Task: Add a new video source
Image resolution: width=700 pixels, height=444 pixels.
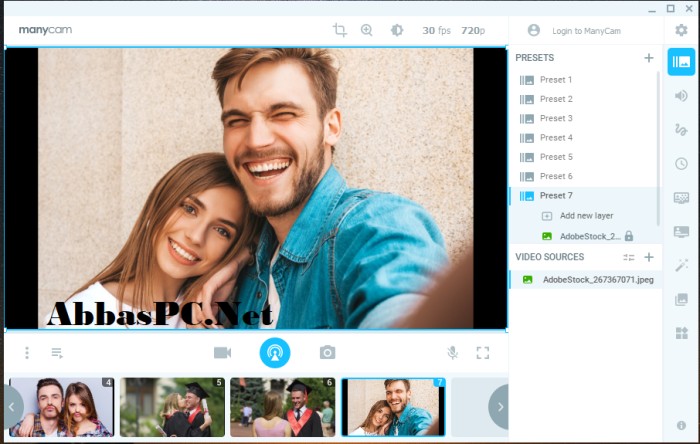Action: [x=649, y=257]
